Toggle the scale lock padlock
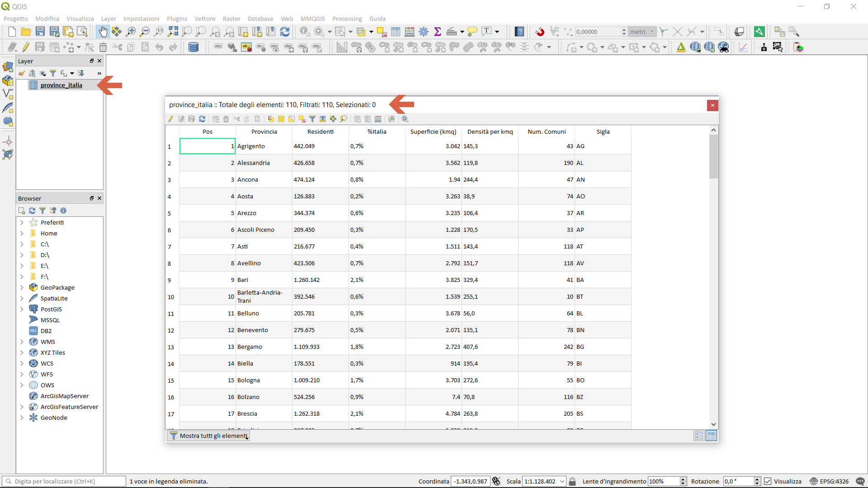The height and width of the screenshot is (488, 868). click(x=572, y=481)
